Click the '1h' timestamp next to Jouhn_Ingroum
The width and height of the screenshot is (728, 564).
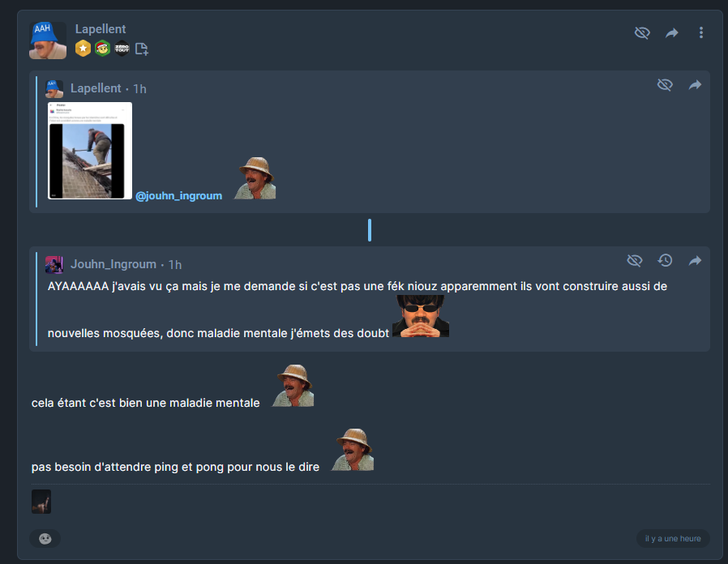(175, 265)
